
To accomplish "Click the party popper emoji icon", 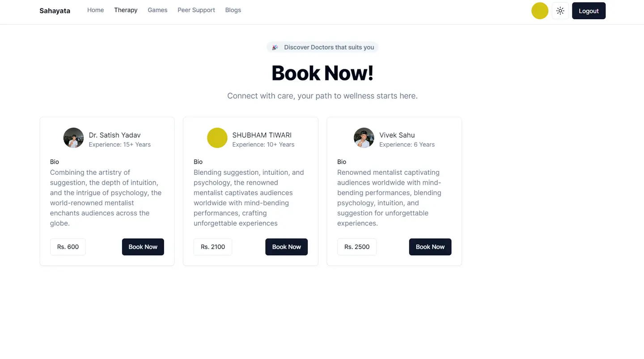I will (x=275, y=47).
